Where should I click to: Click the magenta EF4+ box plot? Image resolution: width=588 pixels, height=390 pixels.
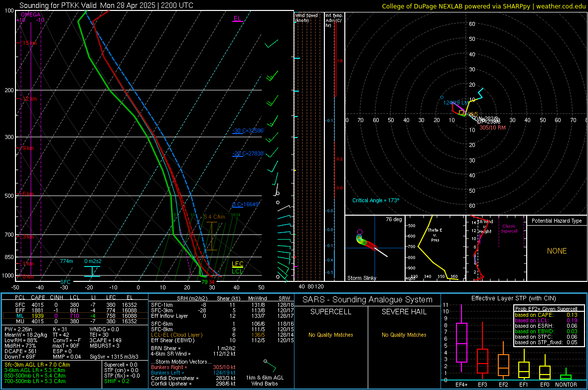tap(461, 338)
